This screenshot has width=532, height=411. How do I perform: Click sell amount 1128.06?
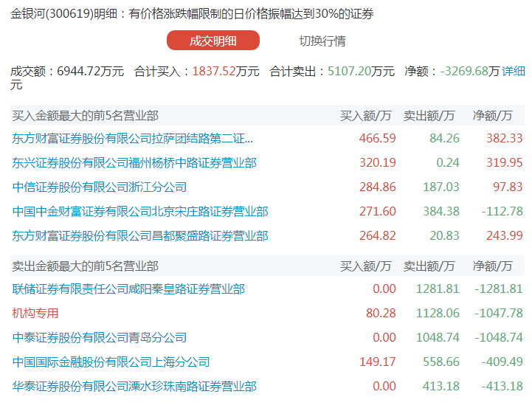pos(438,313)
